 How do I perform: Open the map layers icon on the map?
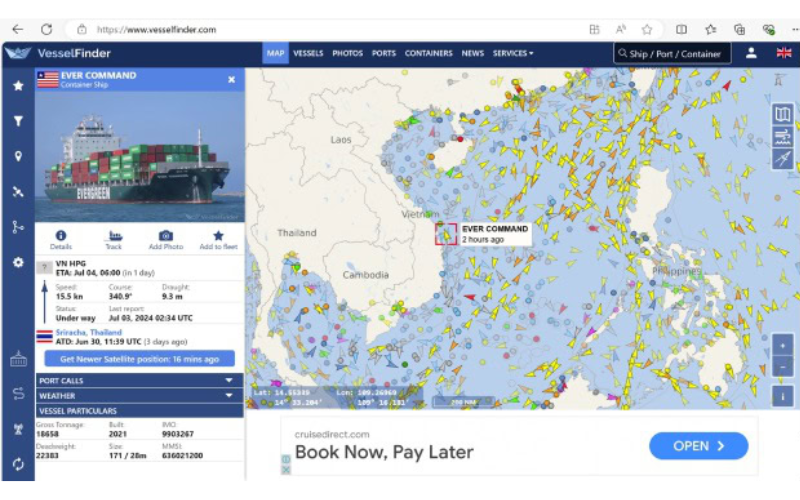click(782, 114)
